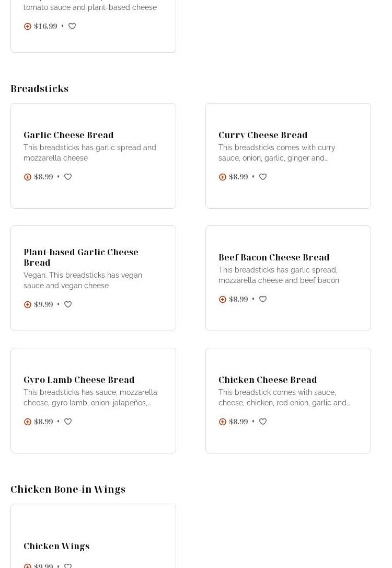Open Beef Bacon Cheese Bread title

[274, 257]
